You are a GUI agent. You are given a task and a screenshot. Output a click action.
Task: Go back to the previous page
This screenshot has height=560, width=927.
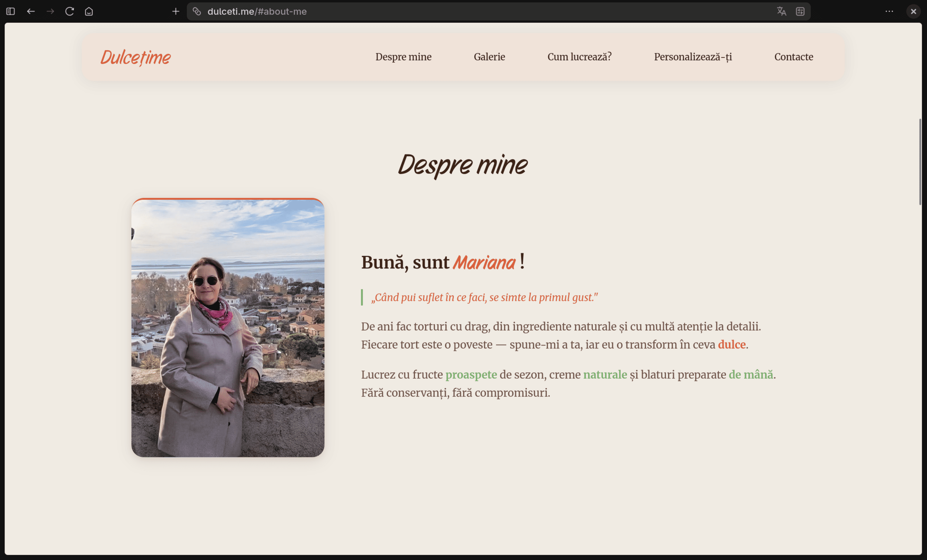point(31,11)
